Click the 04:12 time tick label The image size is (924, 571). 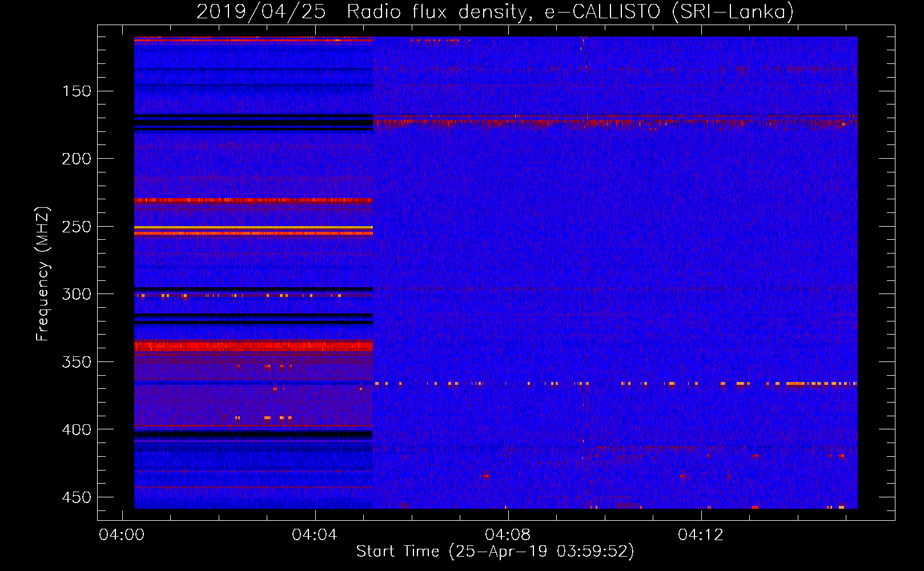(701, 535)
